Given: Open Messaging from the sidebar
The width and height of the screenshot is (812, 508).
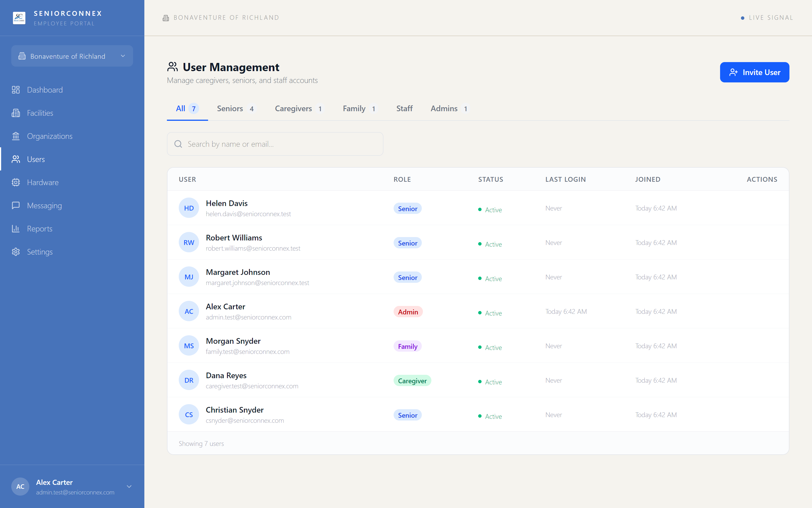Looking at the screenshot, I should pyautogui.click(x=72, y=206).
